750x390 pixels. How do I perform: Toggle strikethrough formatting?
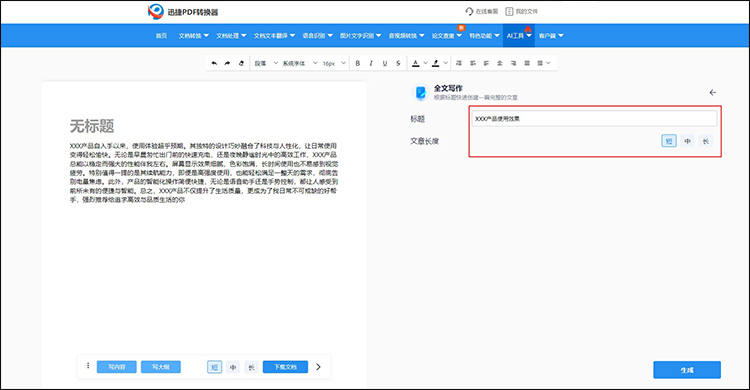point(398,63)
